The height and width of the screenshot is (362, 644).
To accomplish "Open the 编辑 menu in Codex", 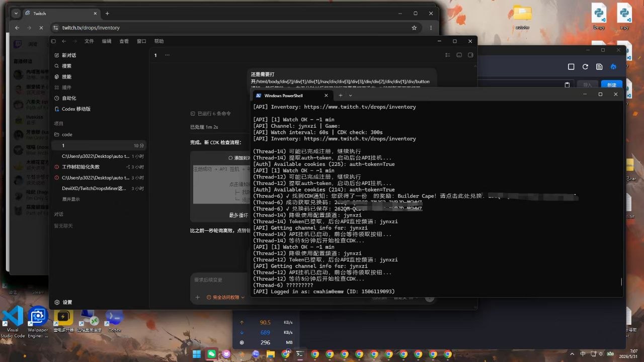I will (x=107, y=41).
